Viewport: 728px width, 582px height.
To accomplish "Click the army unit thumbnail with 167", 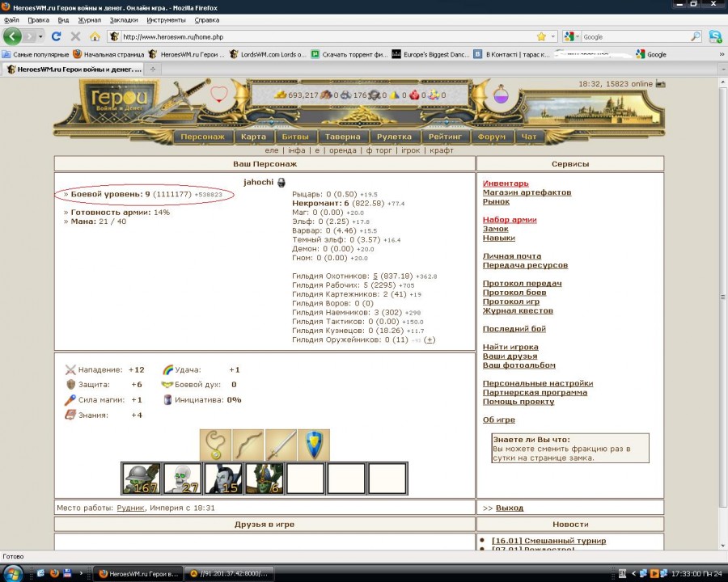I will click(x=142, y=478).
